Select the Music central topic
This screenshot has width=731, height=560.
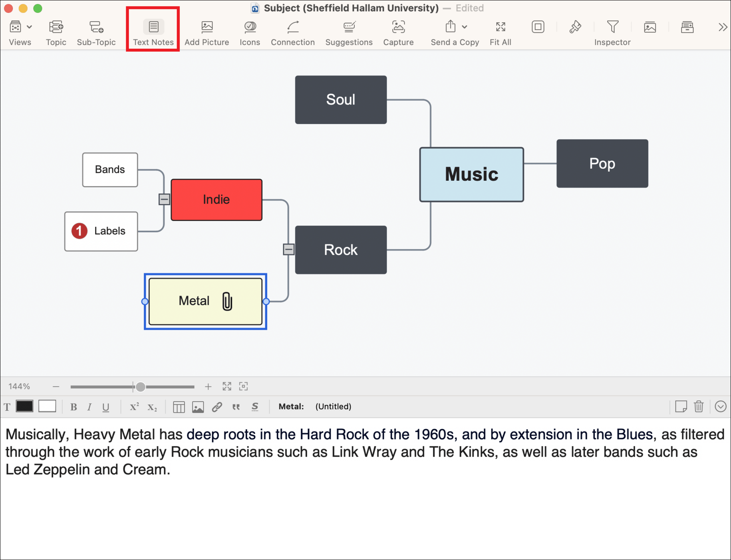pyautogui.click(x=471, y=174)
